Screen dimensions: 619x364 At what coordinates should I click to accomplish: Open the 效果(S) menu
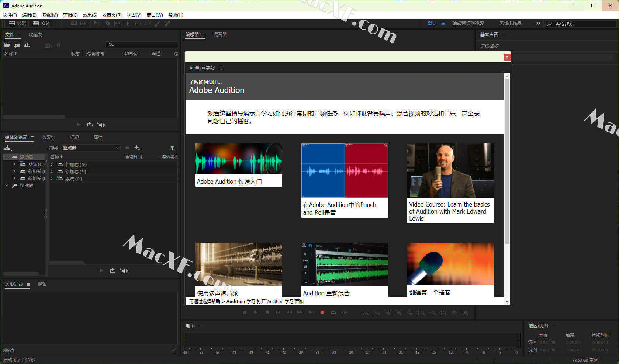90,15
